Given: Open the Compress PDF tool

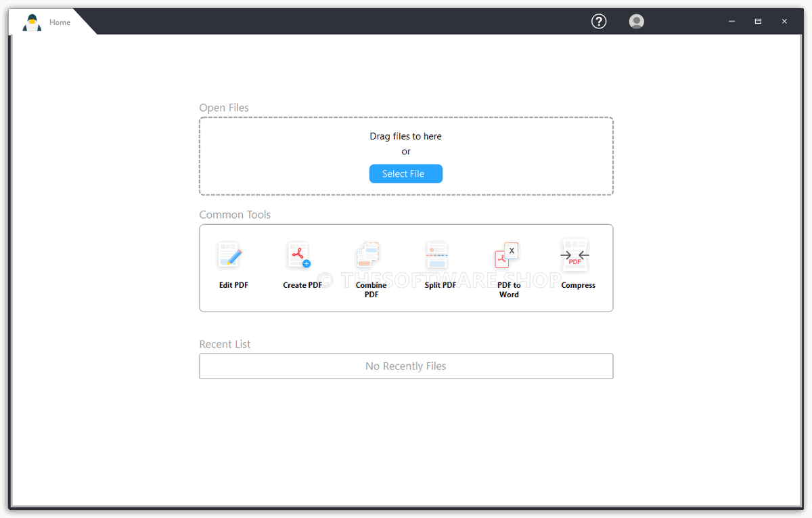Looking at the screenshot, I should coord(578,265).
